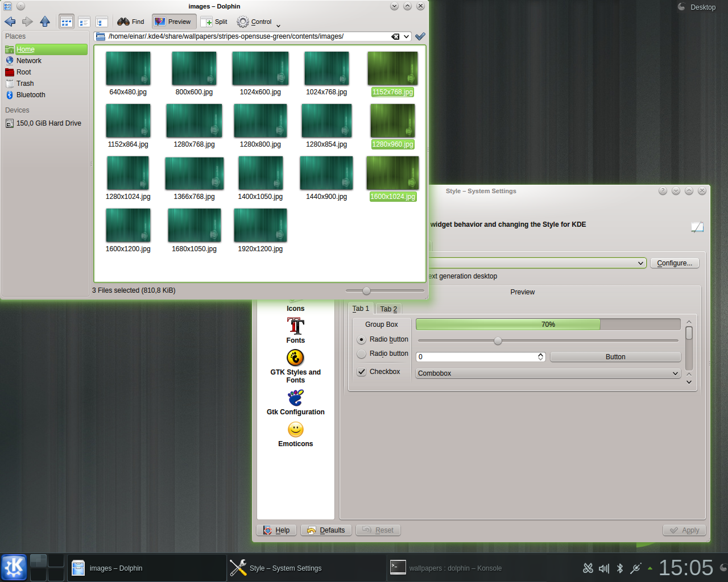Select the second Radio button
This screenshot has height=582, width=728.
tap(362, 354)
